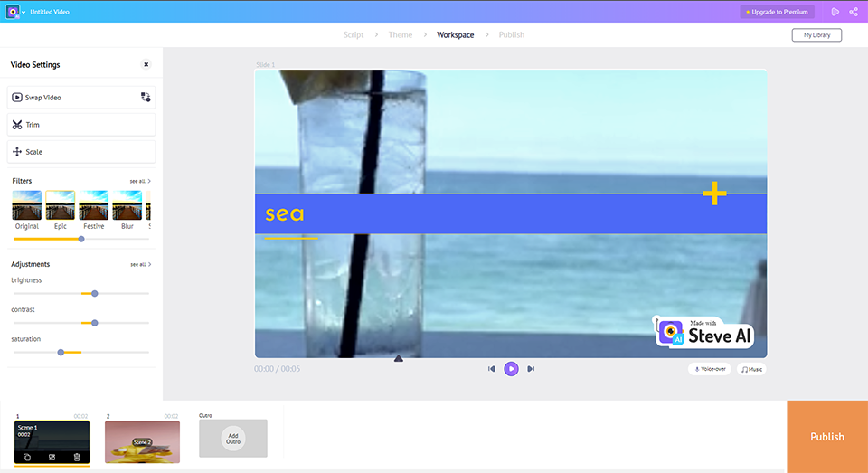Go to the Publish step in breadcrumb
Viewport: 868px width, 473px height.
click(512, 35)
